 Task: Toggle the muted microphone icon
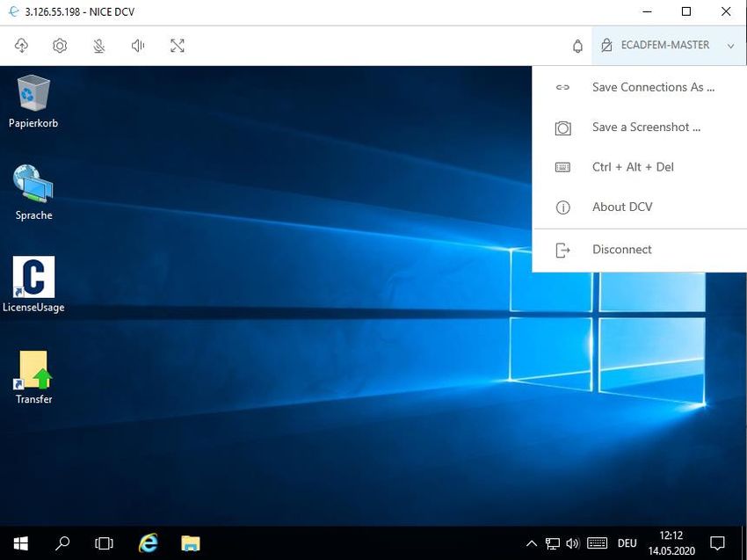tap(99, 46)
